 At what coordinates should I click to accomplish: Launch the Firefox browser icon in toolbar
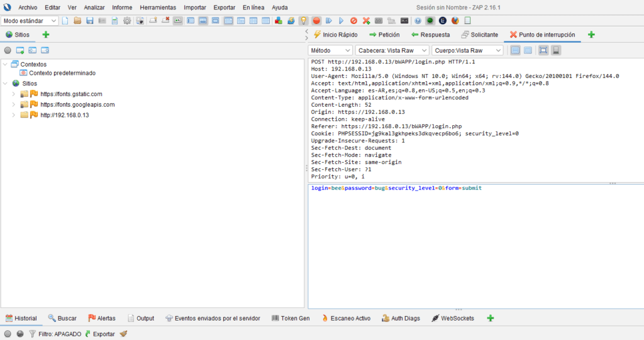tap(455, 21)
